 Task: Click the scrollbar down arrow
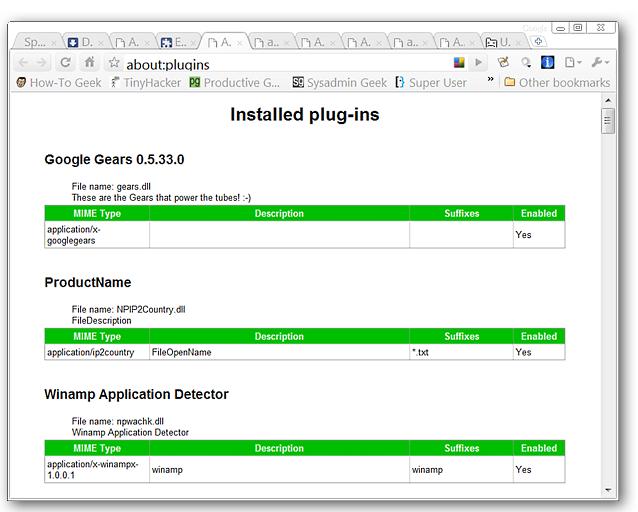[607, 489]
